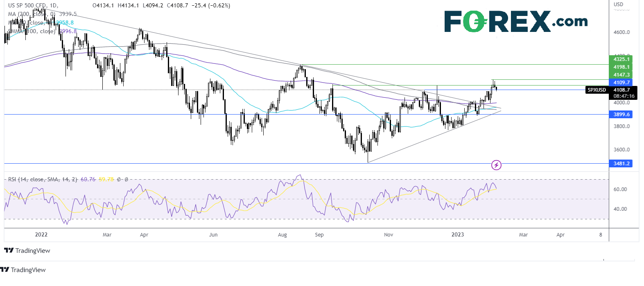Viewport: 644px width, 286px height.
Task: Click the 60.00 RSI axis tick
Action: (620, 189)
